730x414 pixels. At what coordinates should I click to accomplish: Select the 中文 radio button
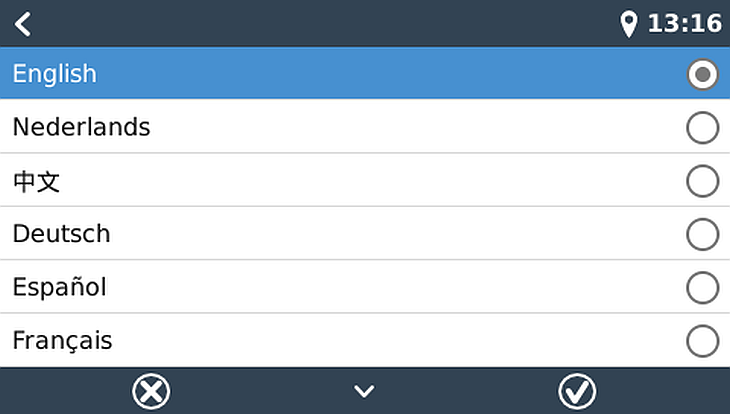coord(703,181)
